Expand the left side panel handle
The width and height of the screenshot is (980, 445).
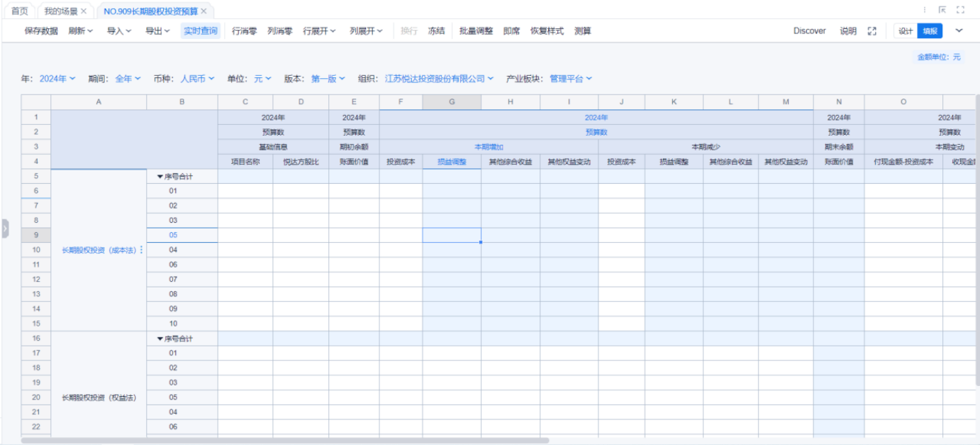coord(5,229)
